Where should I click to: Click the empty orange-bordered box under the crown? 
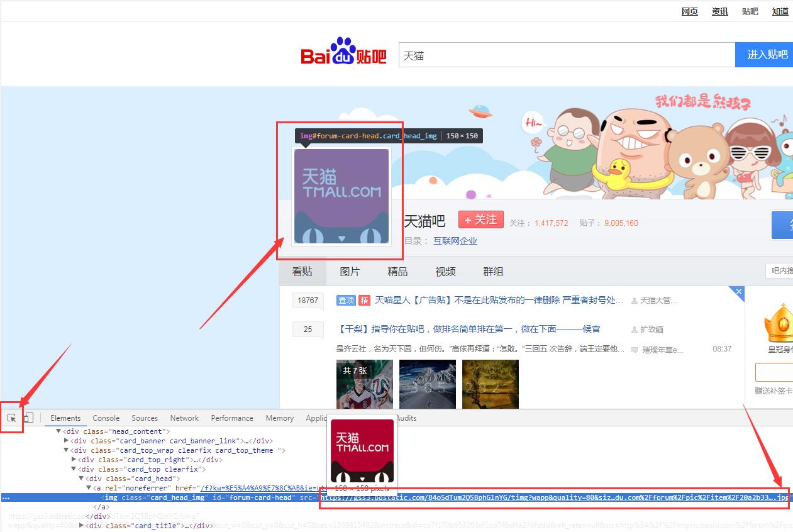pos(774,372)
